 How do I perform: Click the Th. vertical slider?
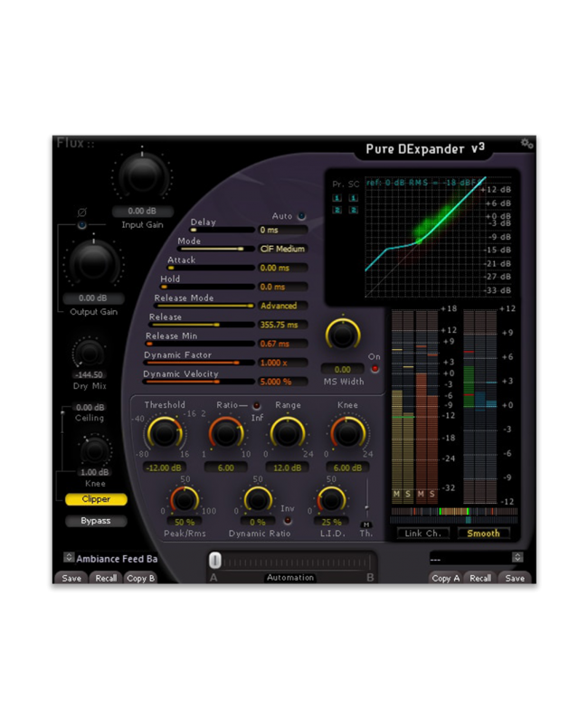tap(366, 499)
